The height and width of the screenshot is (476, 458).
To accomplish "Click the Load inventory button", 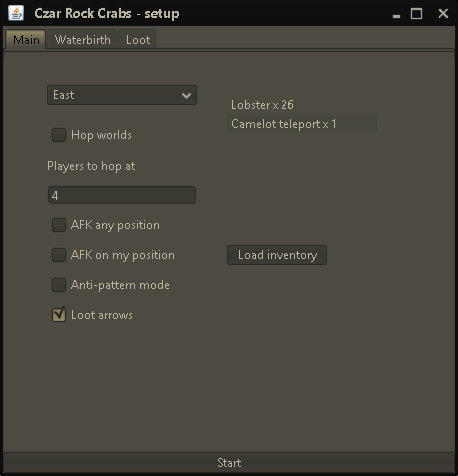I will [277, 255].
